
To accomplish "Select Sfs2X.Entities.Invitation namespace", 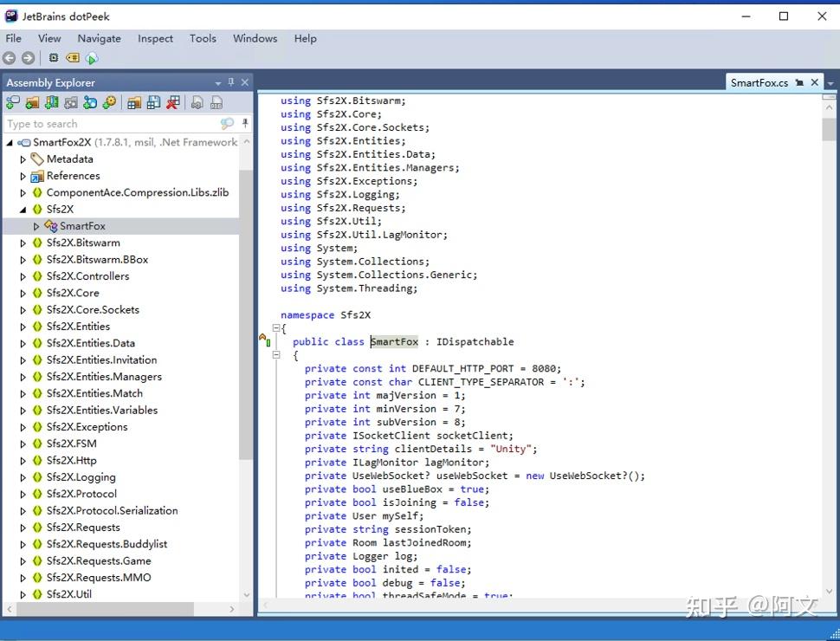I will (102, 360).
